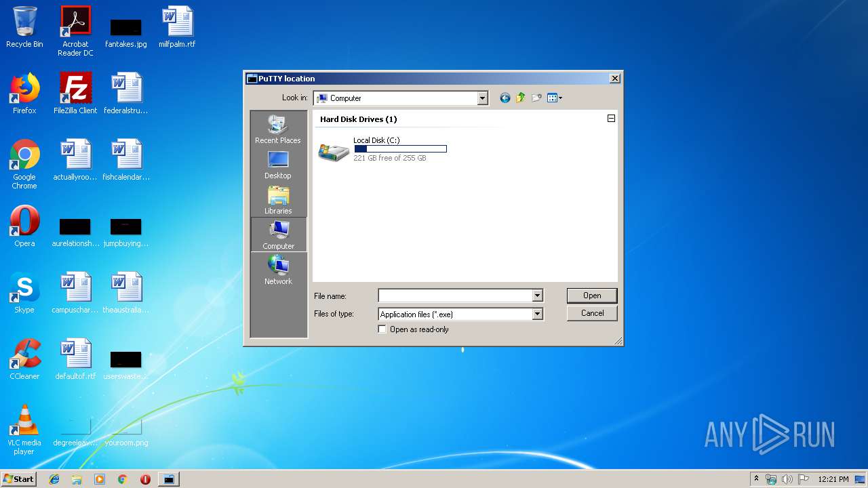Screen dimensions: 868x488
Task: Select the defaultof.rtf document
Action: point(75,359)
